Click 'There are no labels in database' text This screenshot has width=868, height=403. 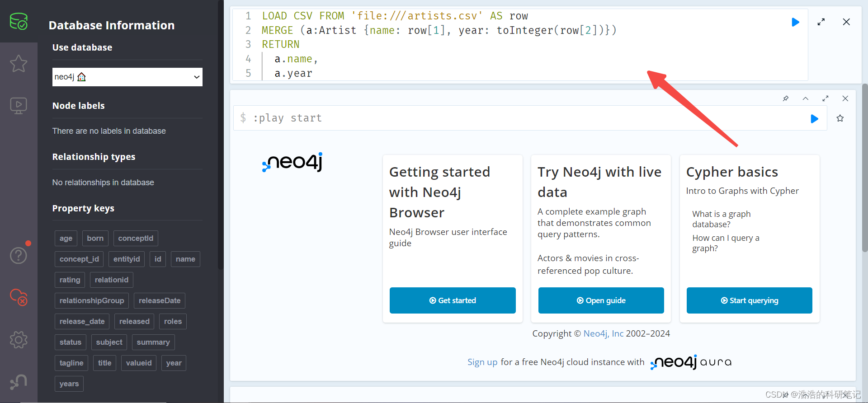click(109, 131)
